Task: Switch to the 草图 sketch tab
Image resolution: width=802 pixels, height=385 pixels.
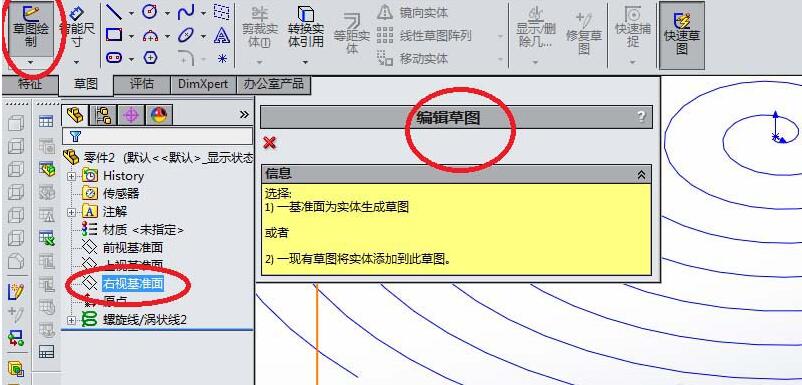Action: [x=86, y=84]
